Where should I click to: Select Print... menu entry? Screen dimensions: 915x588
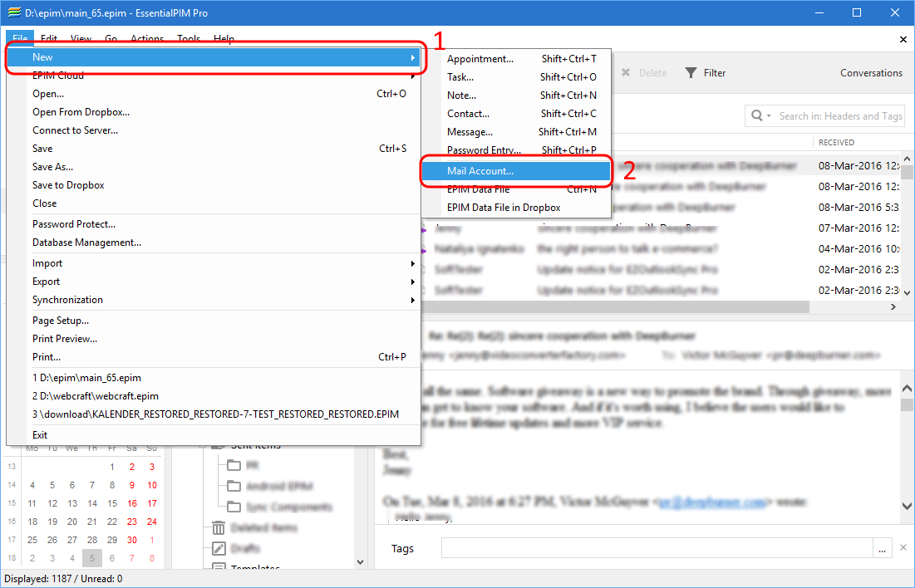214,357
